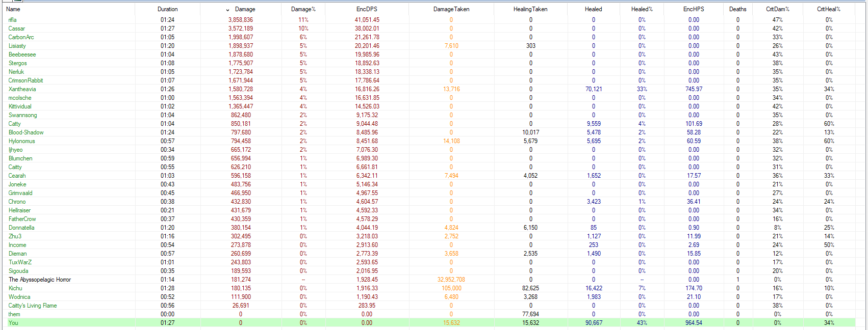Click the HealingTaken column header
868x330 pixels.
pos(530,9)
